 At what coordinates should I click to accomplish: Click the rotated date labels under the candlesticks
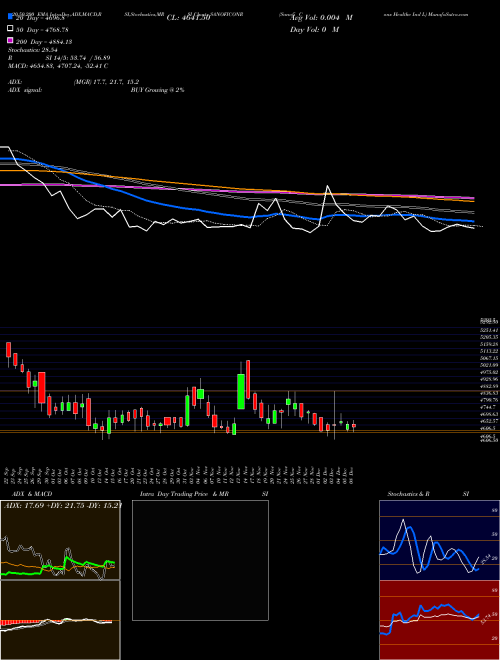pyautogui.click(x=179, y=475)
